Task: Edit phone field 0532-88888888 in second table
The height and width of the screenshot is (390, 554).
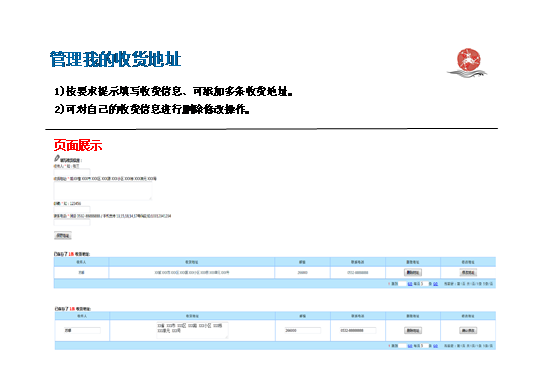Action: [x=358, y=330]
